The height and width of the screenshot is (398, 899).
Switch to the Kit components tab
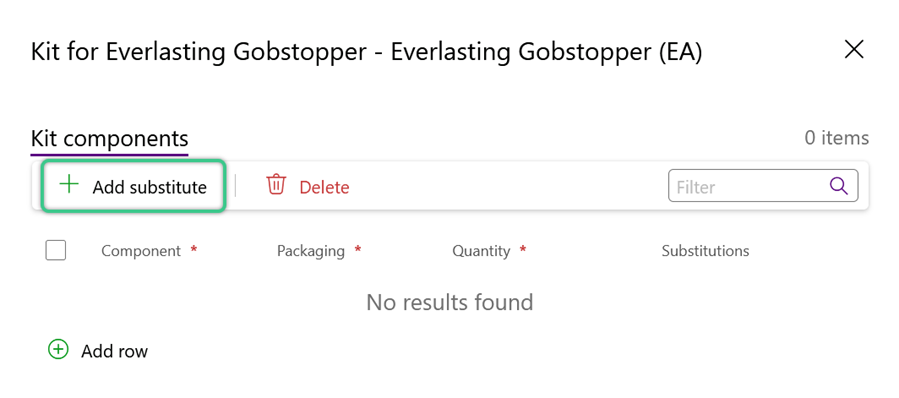(110, 138)
